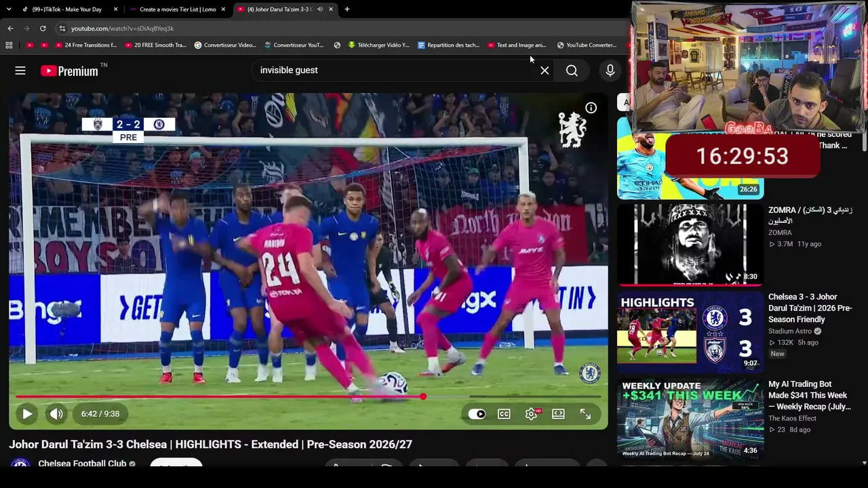Open the Chelsea Football Club channel name

82,464
